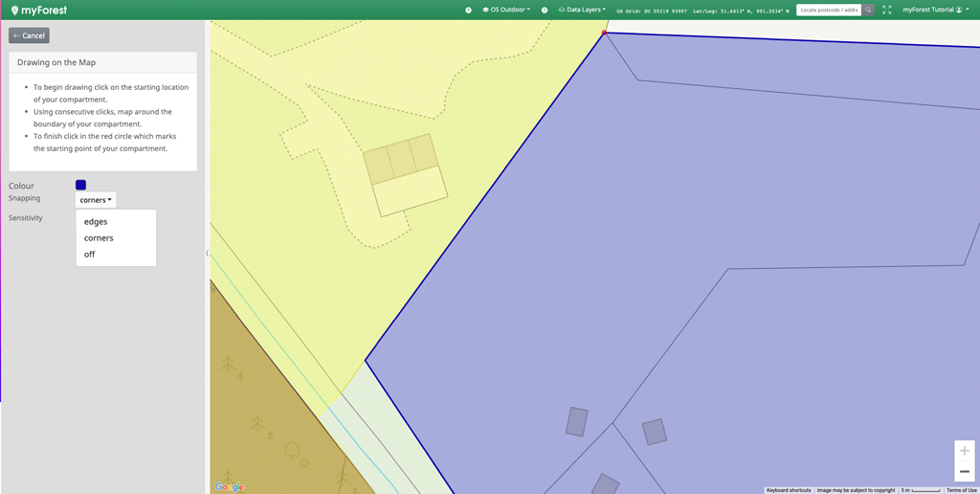
Task: Select the edges snapping option
Action: (96, 221)
